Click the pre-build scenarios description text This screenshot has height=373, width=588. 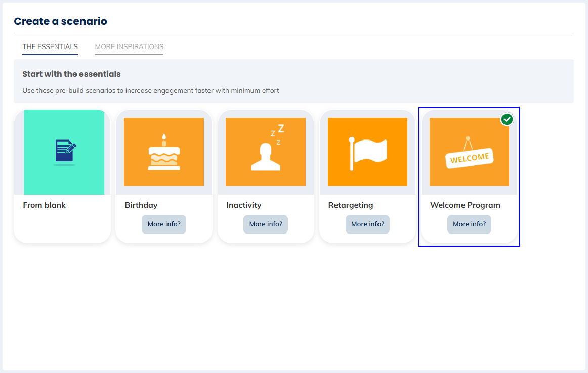(x=151, y=91)
